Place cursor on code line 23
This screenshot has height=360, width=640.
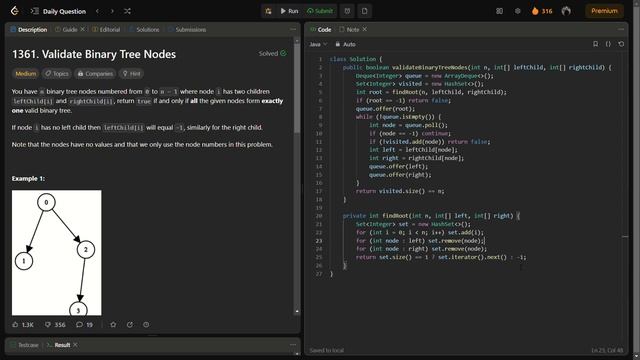pos(420,240)
